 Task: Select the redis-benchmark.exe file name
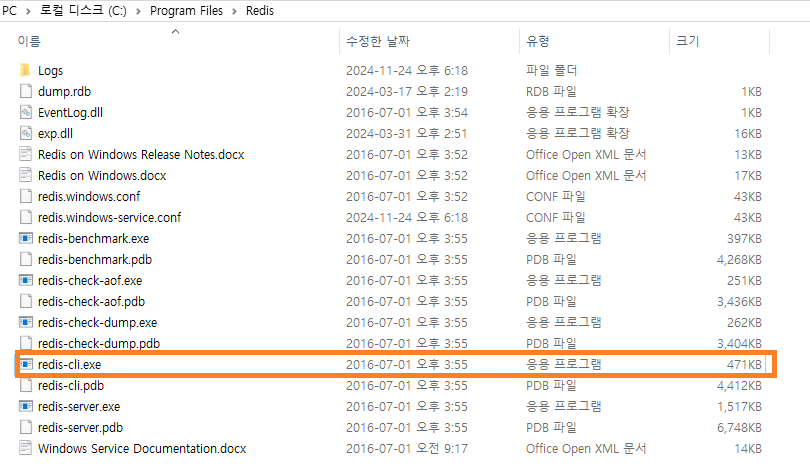[x=94, y=239]
